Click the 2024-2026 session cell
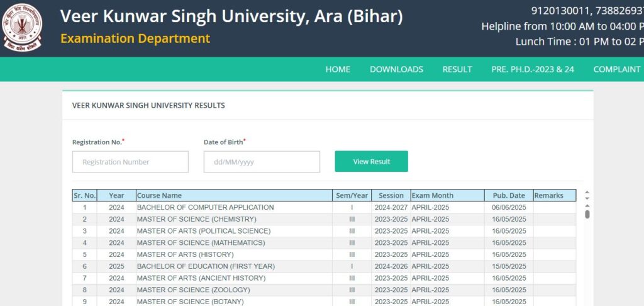Viewport: 644px width, 306px height. (391, 266)
